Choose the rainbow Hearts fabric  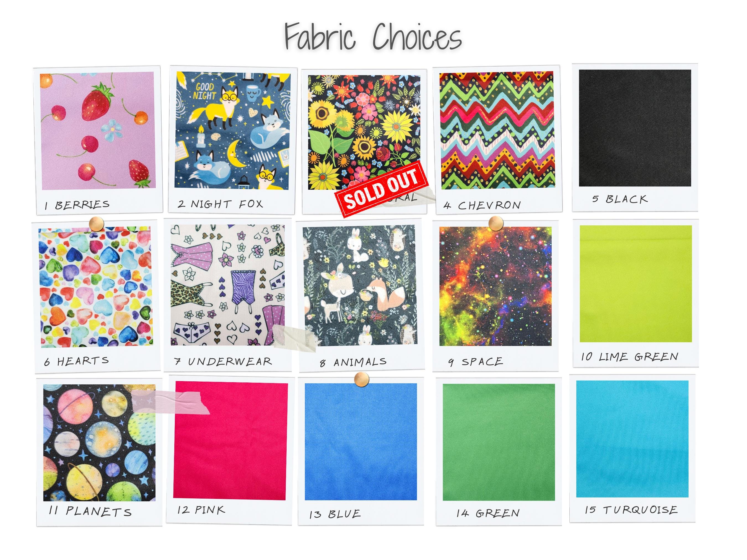95,287
